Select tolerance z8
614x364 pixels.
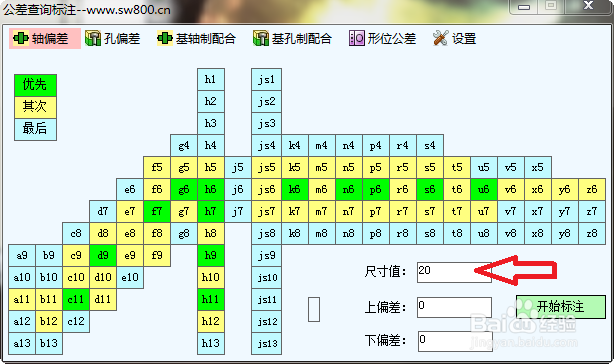coord(592,234)
